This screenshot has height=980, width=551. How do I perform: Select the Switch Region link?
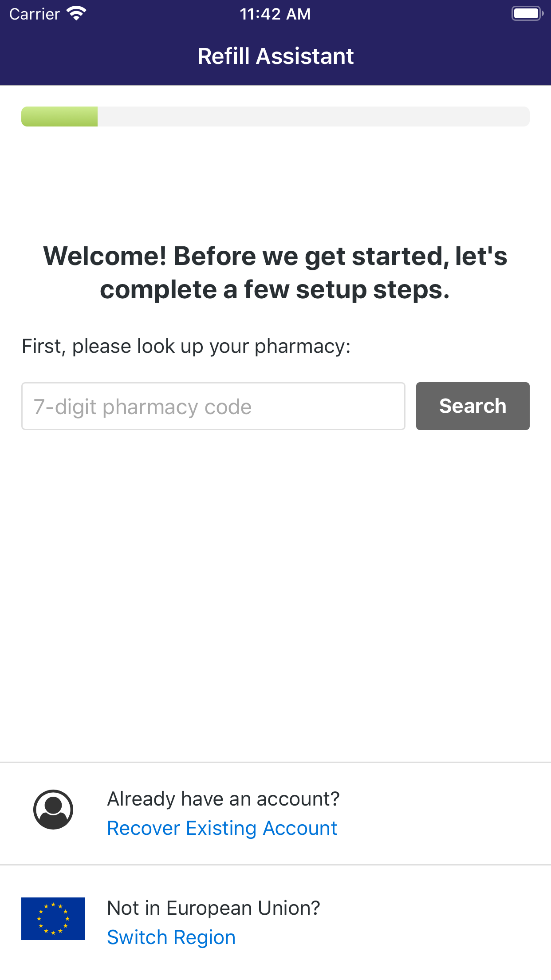tap(171, 937)
